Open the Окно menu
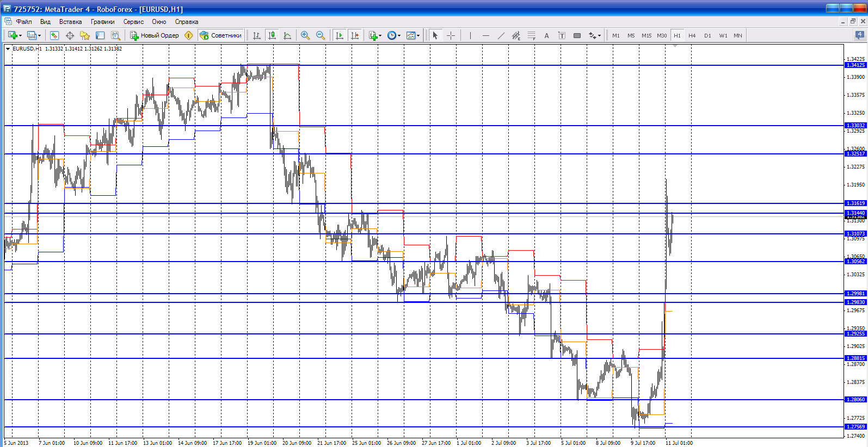Image resolution: width=868 pixels, height=447 pixels. tap(159, 22)
